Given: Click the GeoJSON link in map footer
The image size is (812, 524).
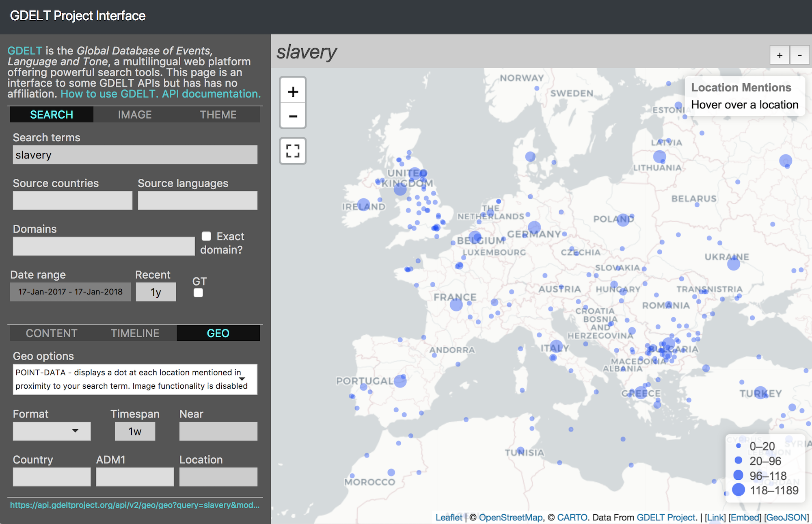Looking at the screenshot, I should coord(786,518).
